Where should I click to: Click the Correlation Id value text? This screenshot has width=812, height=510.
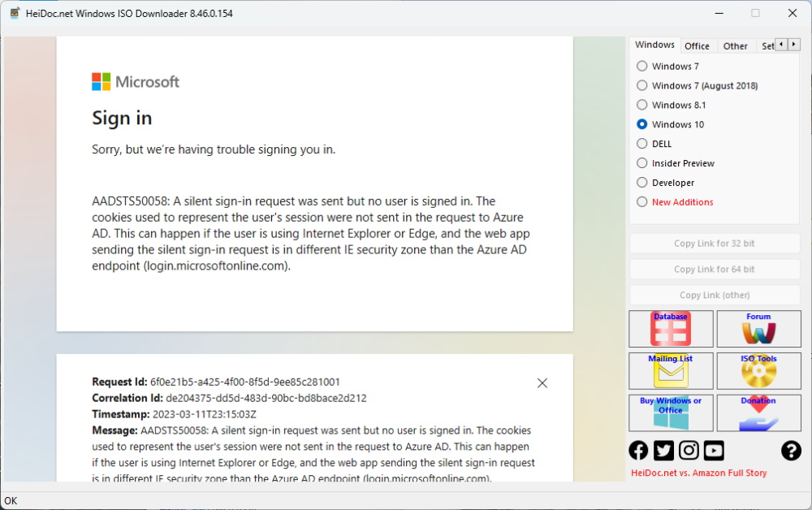[x=266, y=398]
